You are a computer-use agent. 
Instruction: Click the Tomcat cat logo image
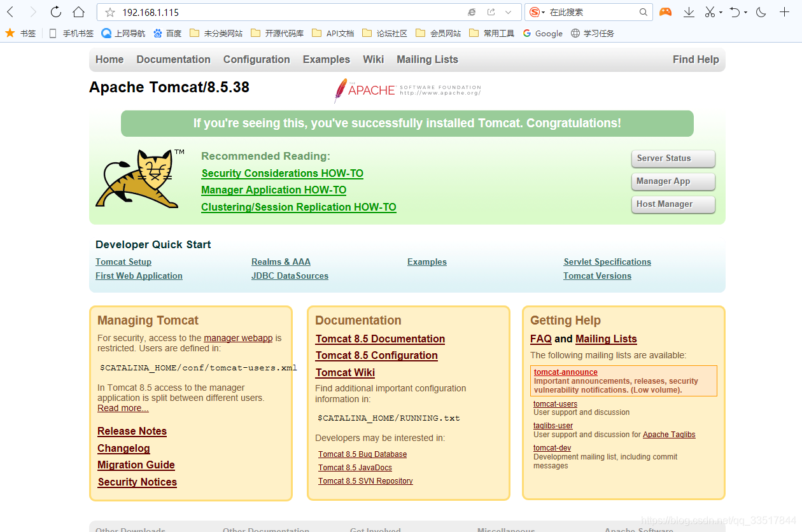pyautogui.click(x=140, y=179)
